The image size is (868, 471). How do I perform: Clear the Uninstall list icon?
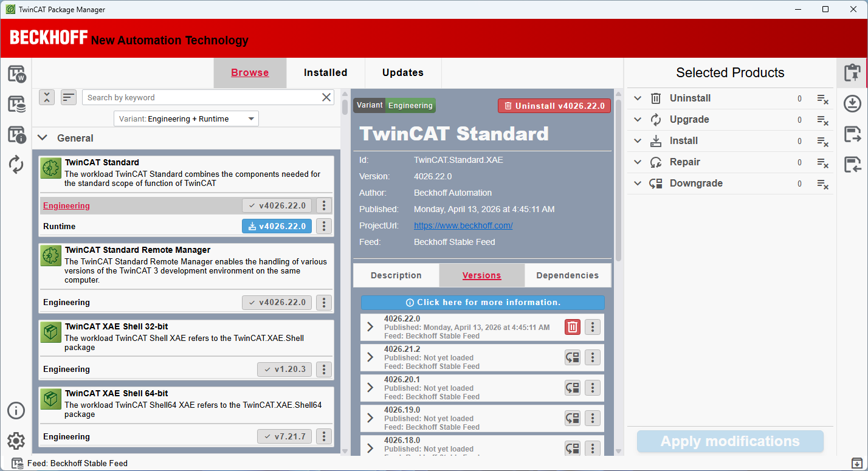point(822,98)
